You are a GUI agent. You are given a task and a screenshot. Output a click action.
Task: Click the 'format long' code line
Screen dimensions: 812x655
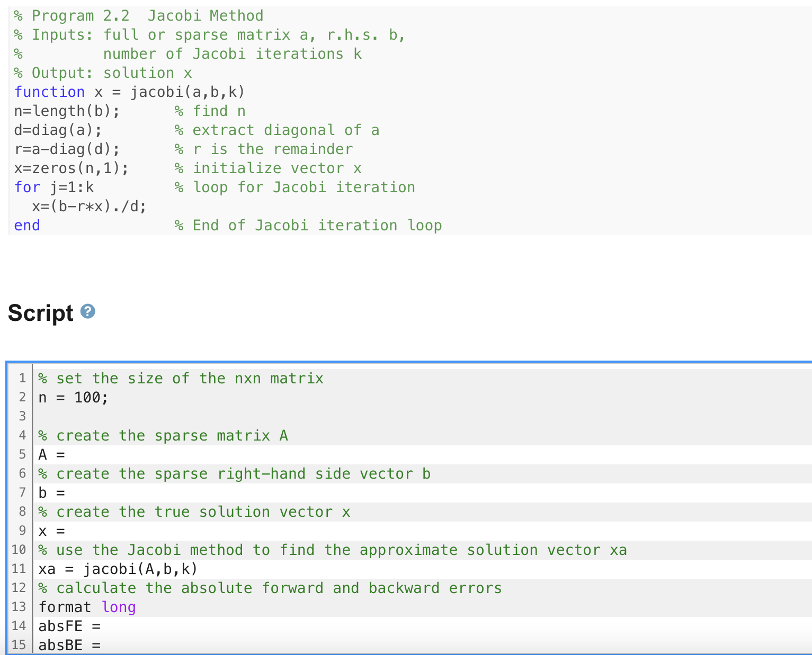tap(87, 607)
